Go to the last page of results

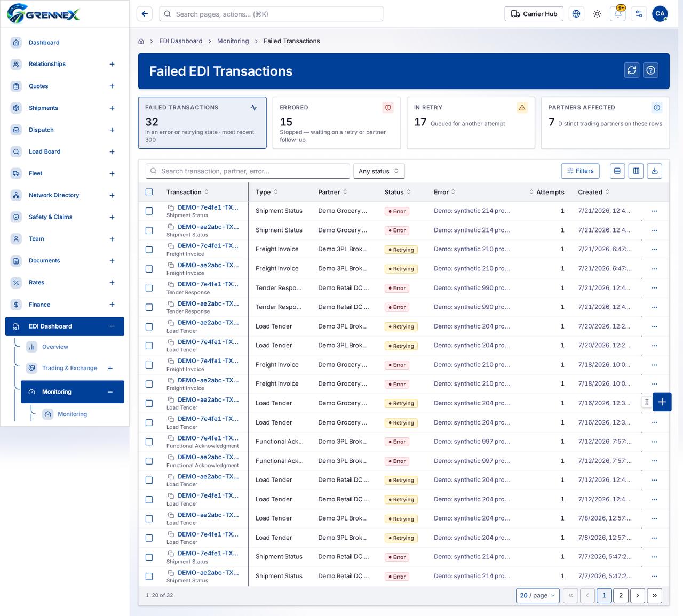pos(655,595)
